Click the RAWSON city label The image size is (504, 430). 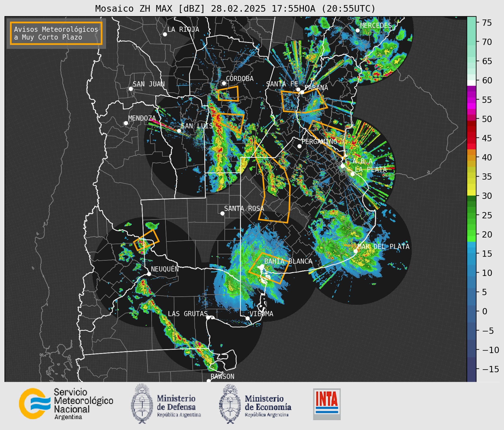coord(222,376)
